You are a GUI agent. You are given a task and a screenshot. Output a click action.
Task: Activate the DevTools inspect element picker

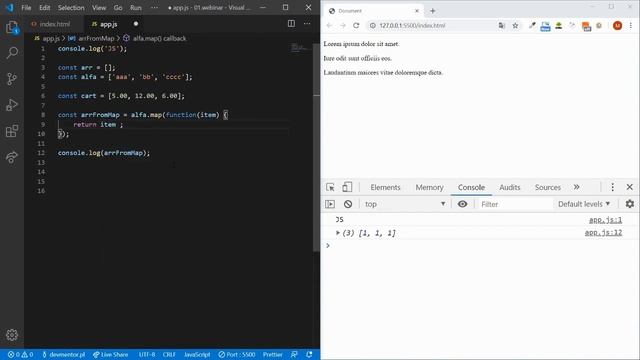[x=330, y=187]
